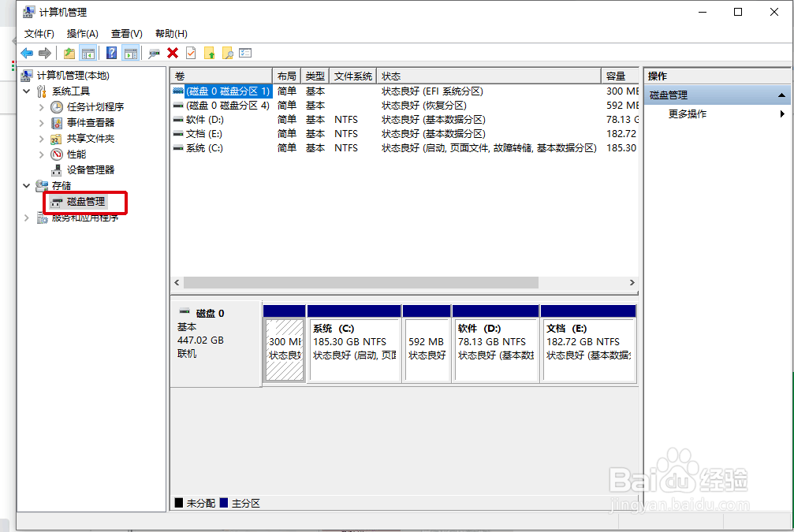Expand the 共享文件夹 node arrow
This screenshot has height=532, width=794.
42,139
